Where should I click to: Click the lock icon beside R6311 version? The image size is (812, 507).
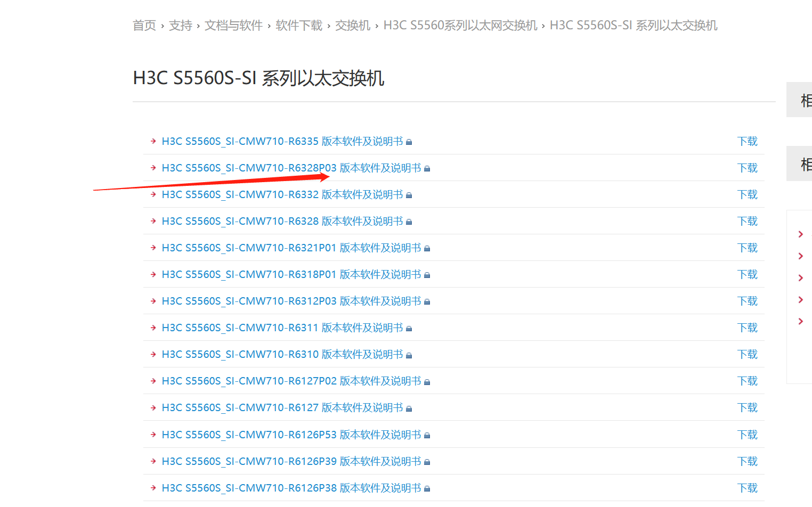(x=409, y=329)
